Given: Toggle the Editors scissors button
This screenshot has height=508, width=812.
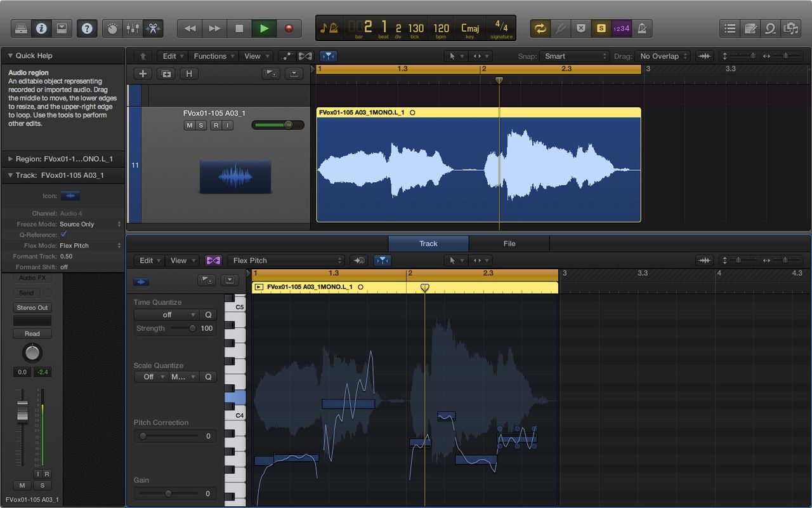Looking at the screenshot, I should click(x=153, y=28).
